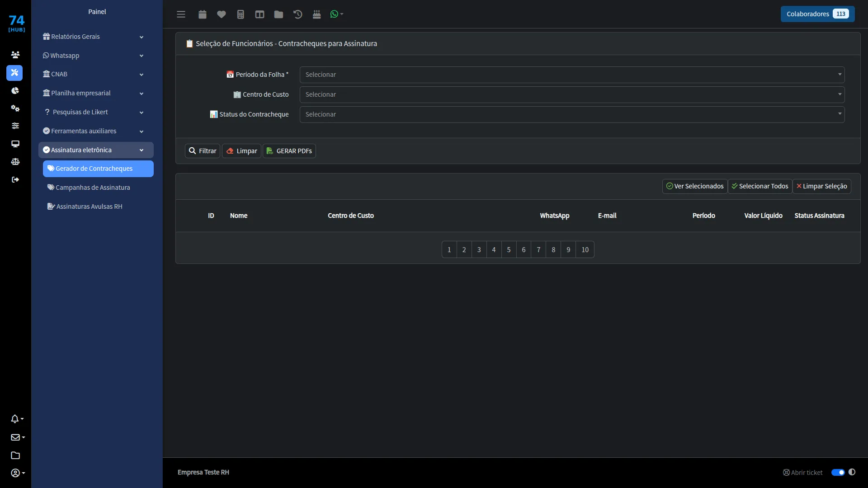
Task: Open the pie chart sidebar icon
Action: (x=15, y=90)
